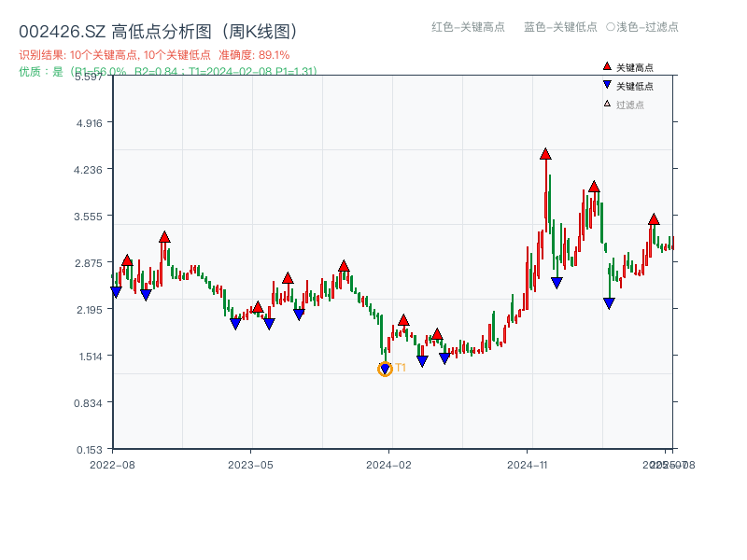747x560 pixels.
Task: Click the last blue low marker near 2.195 in 2025
Action: pos(609,303)
